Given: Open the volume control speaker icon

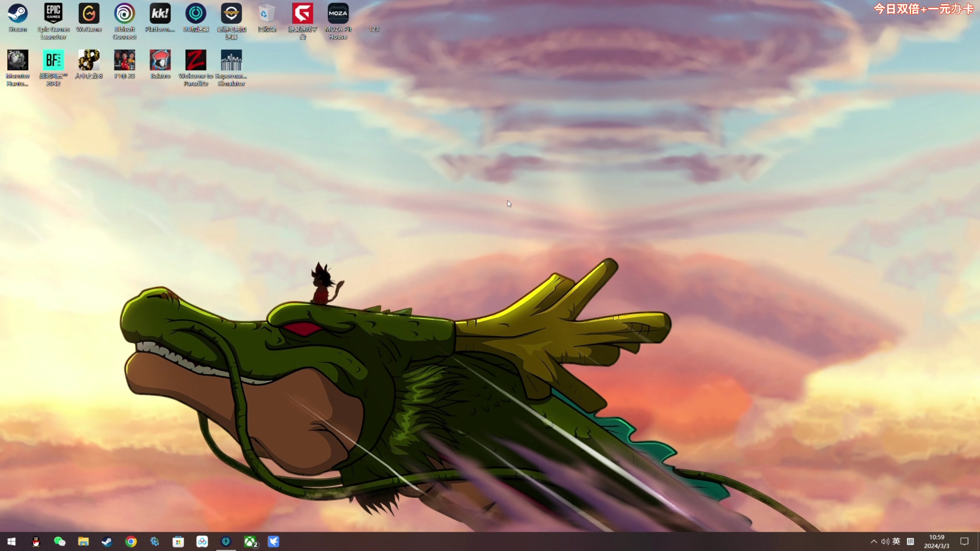Looking at the screenshot, I should (x=885, y=541).
